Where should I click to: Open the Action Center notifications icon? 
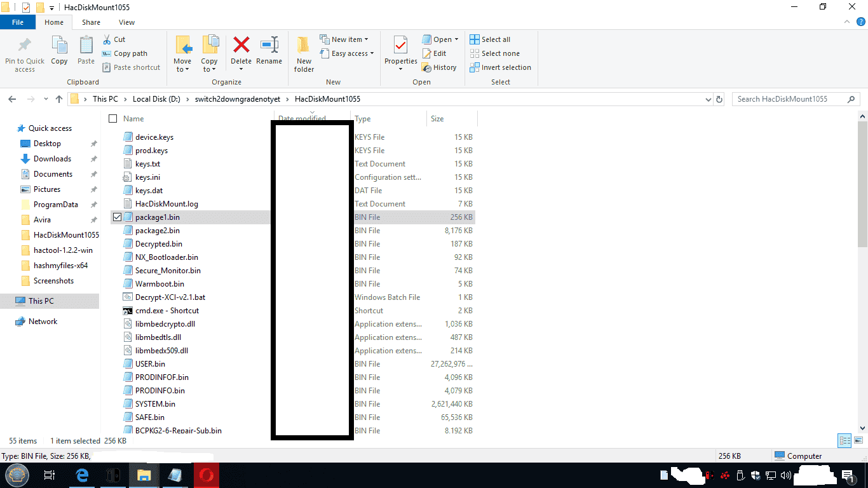(847, 475)
